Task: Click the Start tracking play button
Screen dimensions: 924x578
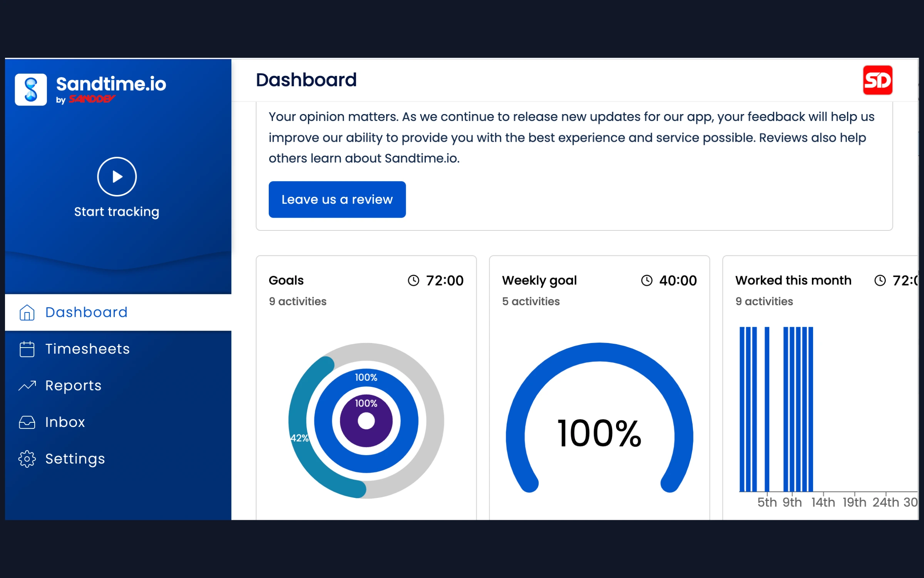Action: click(x=117, y=176)
